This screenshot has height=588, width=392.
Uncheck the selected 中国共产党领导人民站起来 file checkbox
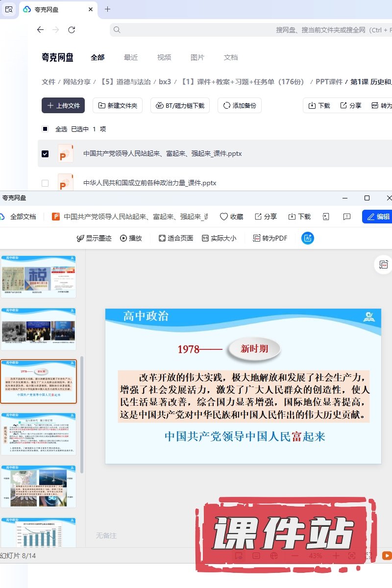tap(45, 154)
